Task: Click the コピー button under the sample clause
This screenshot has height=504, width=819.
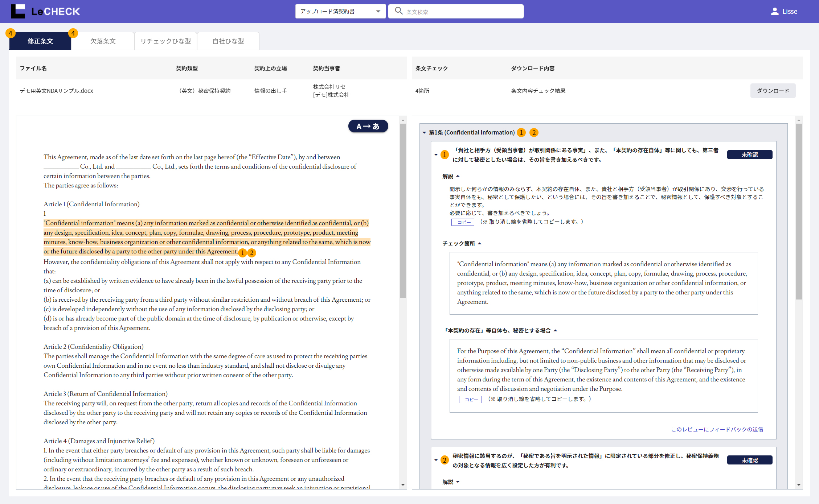Action: 470,400
